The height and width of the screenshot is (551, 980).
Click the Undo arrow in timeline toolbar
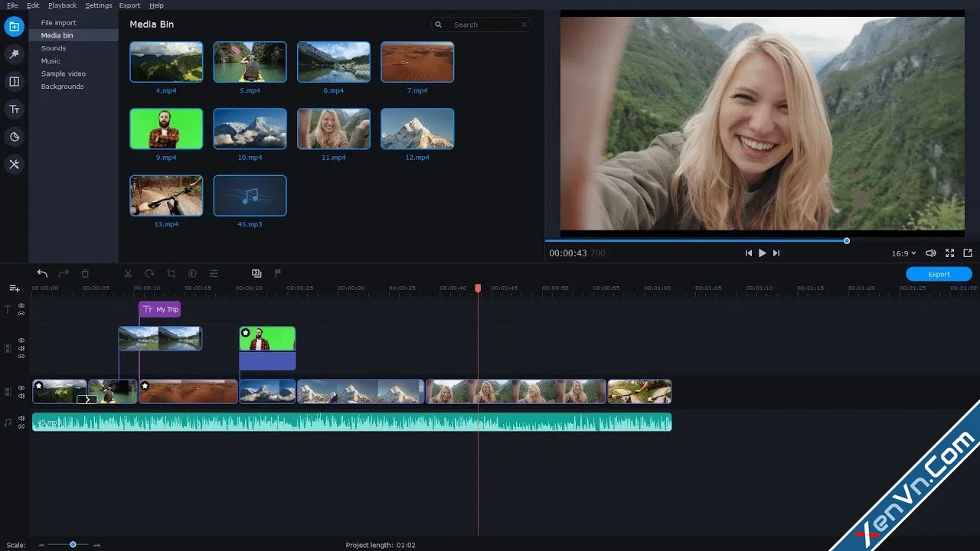pyautogui.click(x=42, y=273)
